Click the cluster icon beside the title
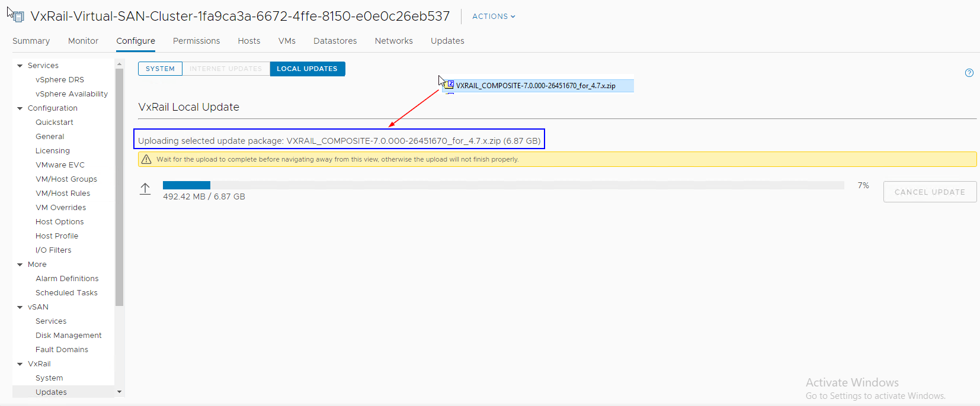The image size is (980, 406). tap(18, 17)
